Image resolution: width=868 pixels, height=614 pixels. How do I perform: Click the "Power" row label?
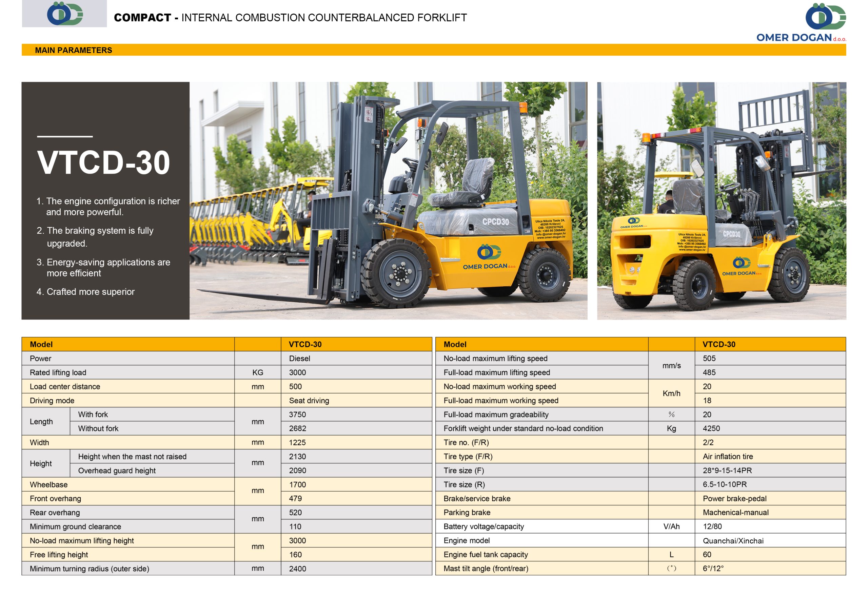[40, 358]
